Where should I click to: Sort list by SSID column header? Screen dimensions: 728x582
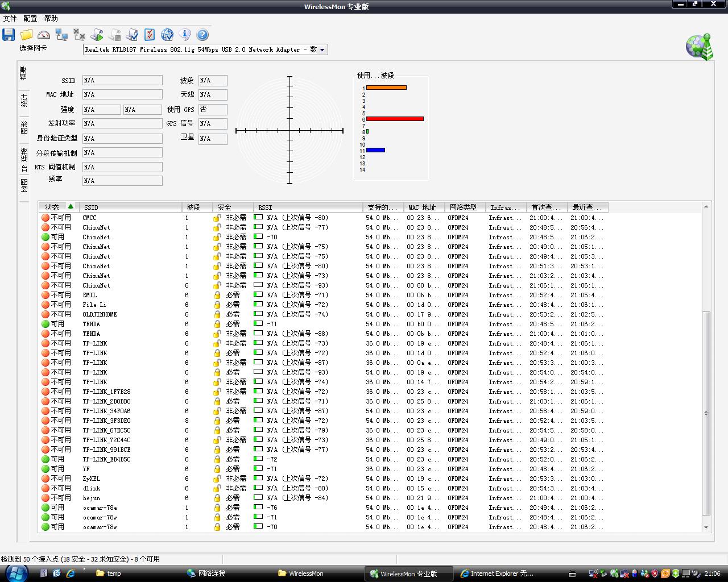click(x=130, y=207)
